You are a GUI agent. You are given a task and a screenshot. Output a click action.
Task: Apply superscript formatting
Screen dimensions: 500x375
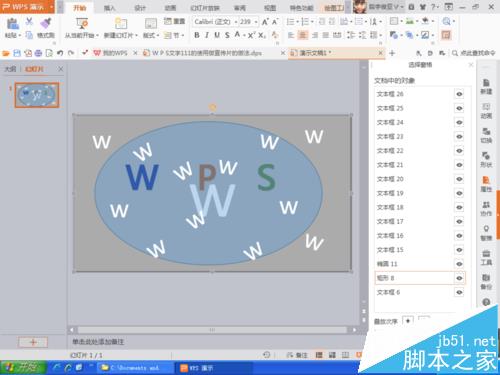(252, 35)
